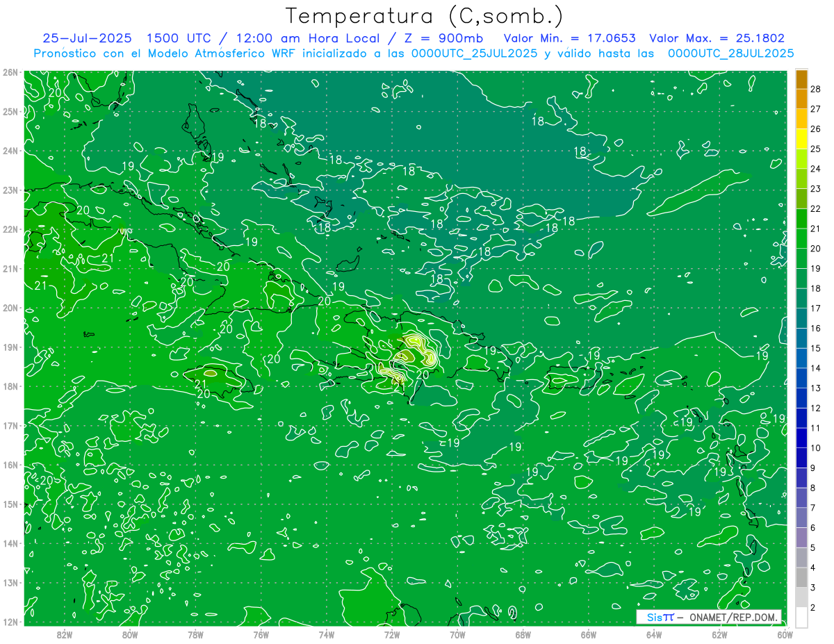This screenshot has height=644, width=834.
Task: Click the '17N' latitude label
Action: pyautogui.click(x=10, y=425)
